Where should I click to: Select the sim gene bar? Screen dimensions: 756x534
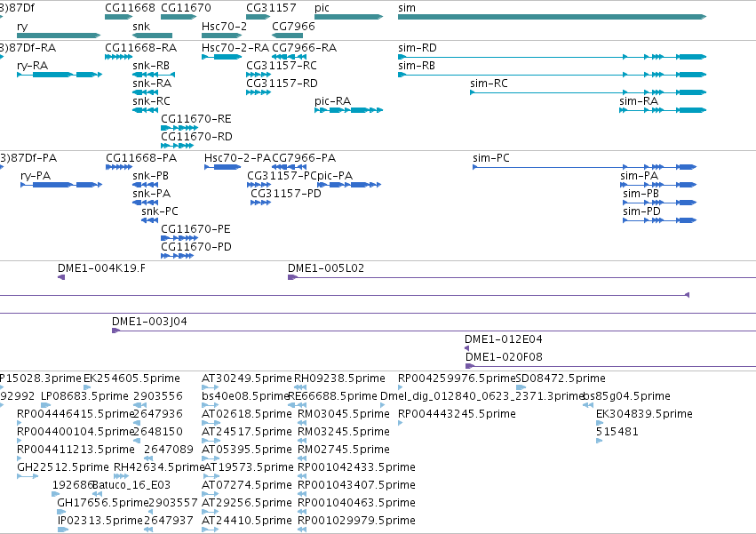pyautogui.click(x=552, y=17)
